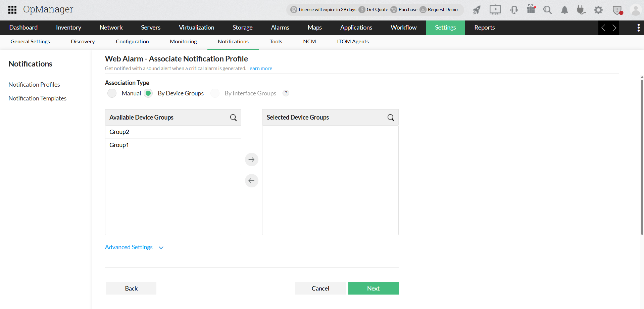Check alerts via the bell icon
This screenshot has width=644, height=309.
pos(564,10)
